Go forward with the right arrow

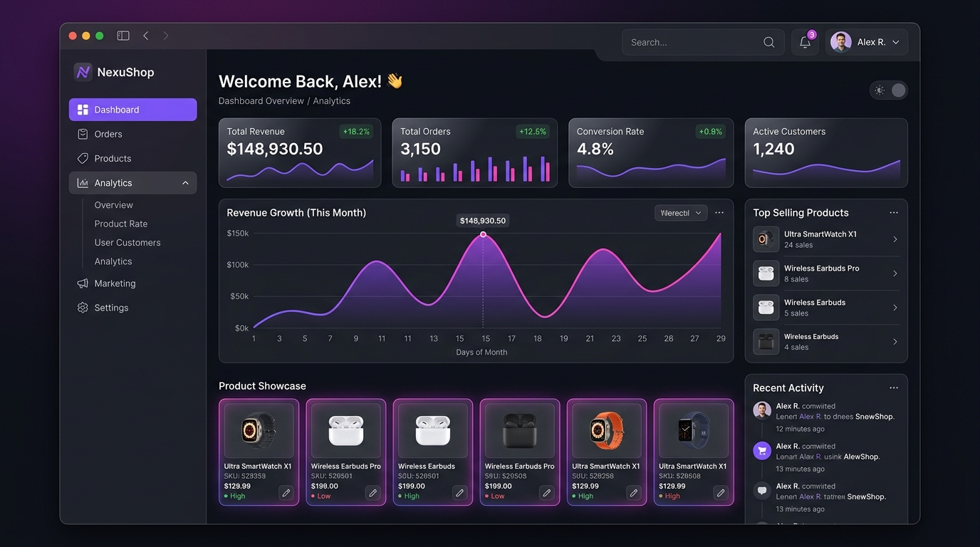166,36
